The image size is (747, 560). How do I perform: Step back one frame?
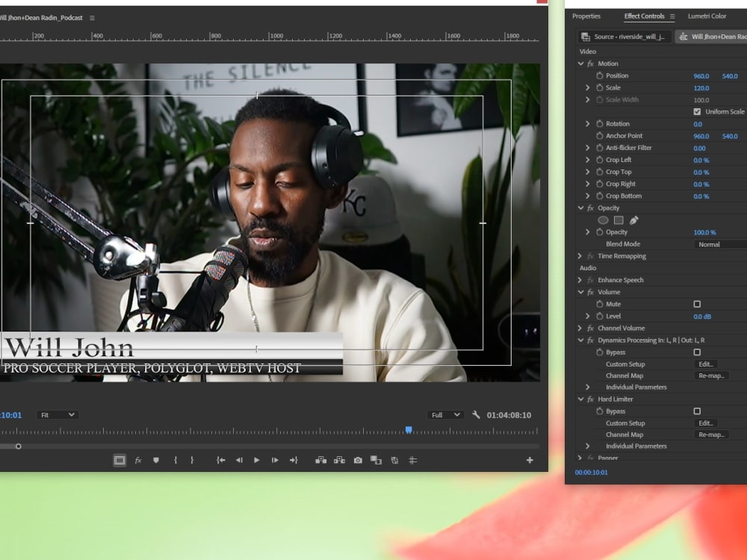(x=239, y=461)
